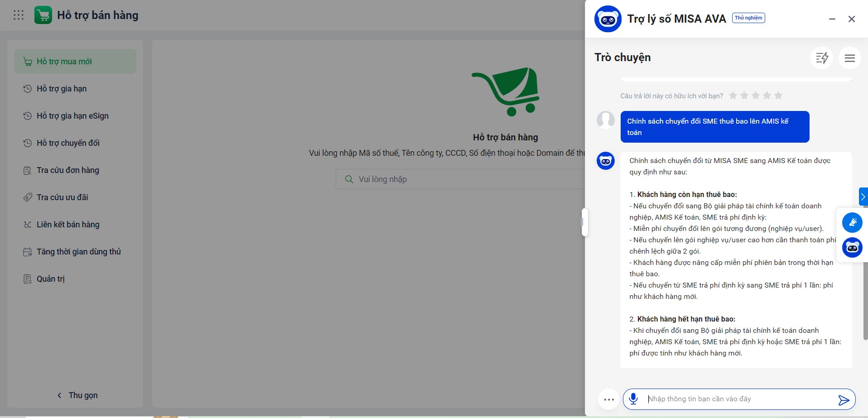Open MISA AVA floating assistant icon
The height and width of the screenshot is (418, 868).
(852, 248)
